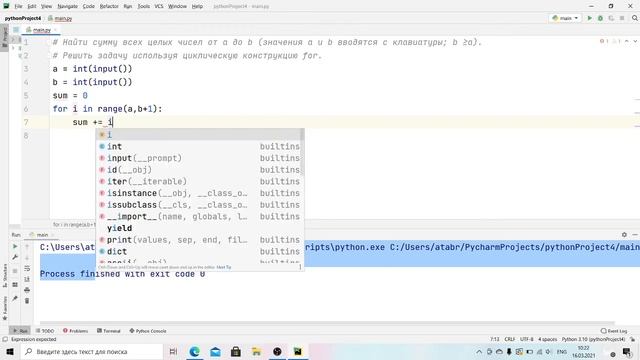Choose 'i' suggestion in completion popup
Screen dimensions: 640x360
(x=200, y=134)
